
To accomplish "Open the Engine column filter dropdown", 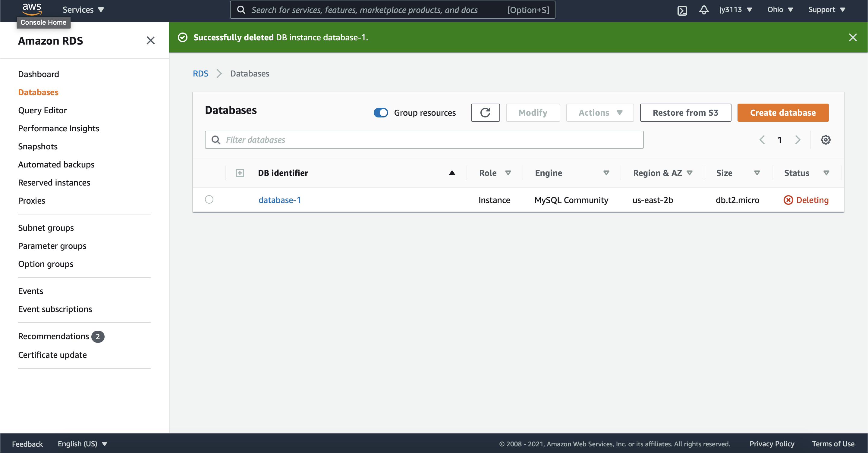I will 606,173.
